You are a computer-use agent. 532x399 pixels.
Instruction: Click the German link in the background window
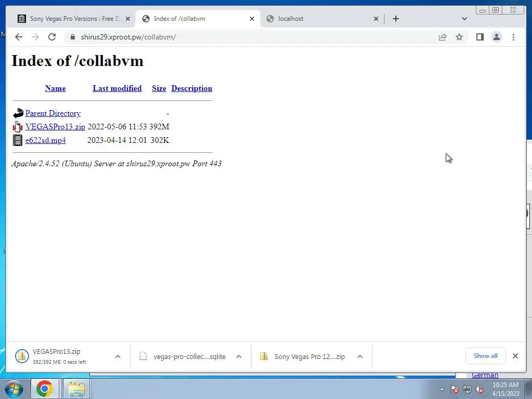point(485,375)
